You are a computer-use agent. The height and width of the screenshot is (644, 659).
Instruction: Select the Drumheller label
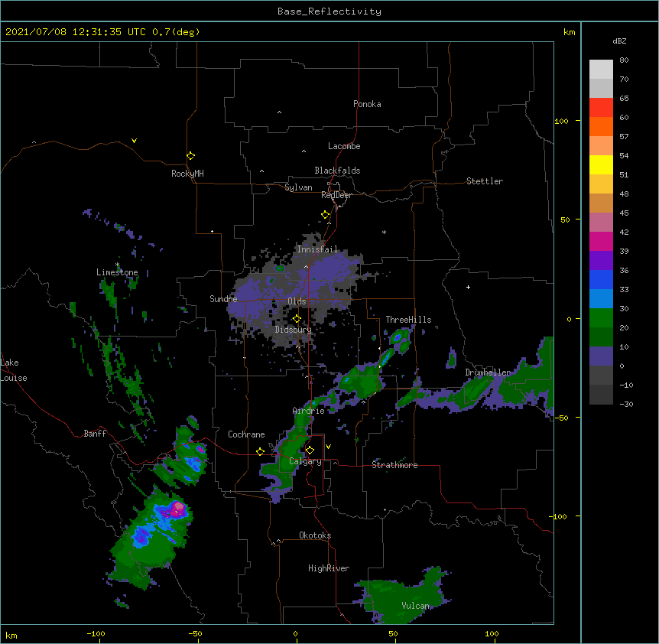click(488, 372)
